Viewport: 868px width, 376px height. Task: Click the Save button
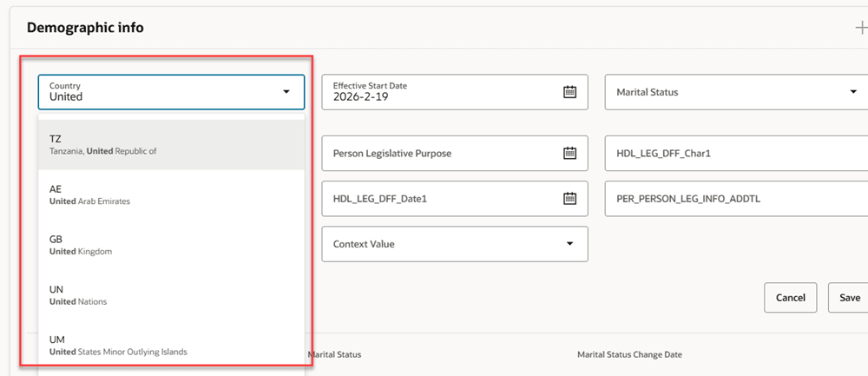point(849,298)
